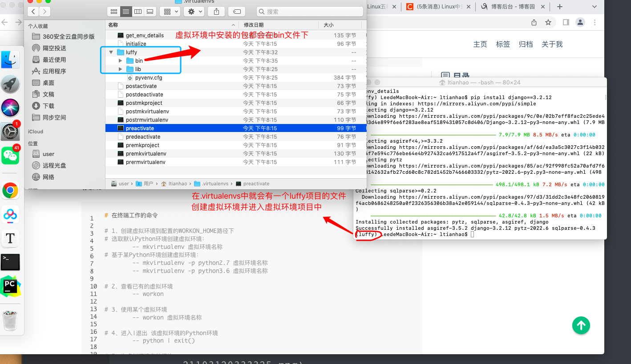631x364 pixels.
Task: Click the Chrome share page icon
Action: [x=534, y=22]
